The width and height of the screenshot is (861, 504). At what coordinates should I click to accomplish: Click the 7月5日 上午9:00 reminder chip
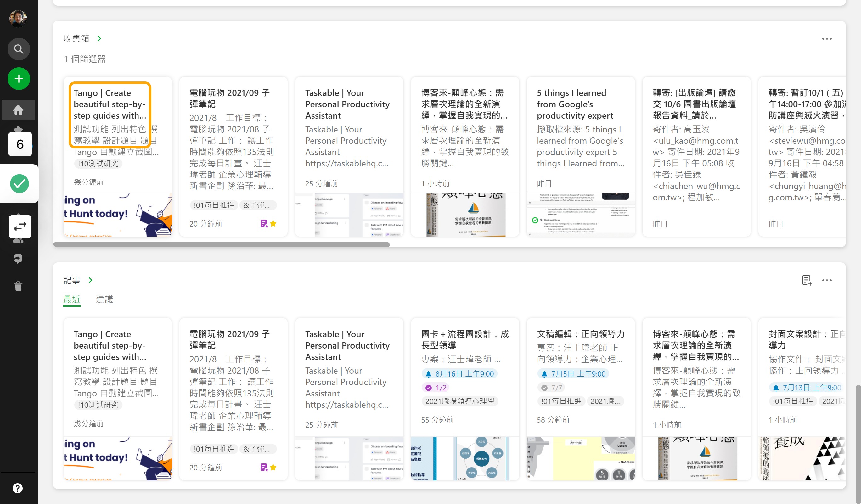click(x=573, y=374)
